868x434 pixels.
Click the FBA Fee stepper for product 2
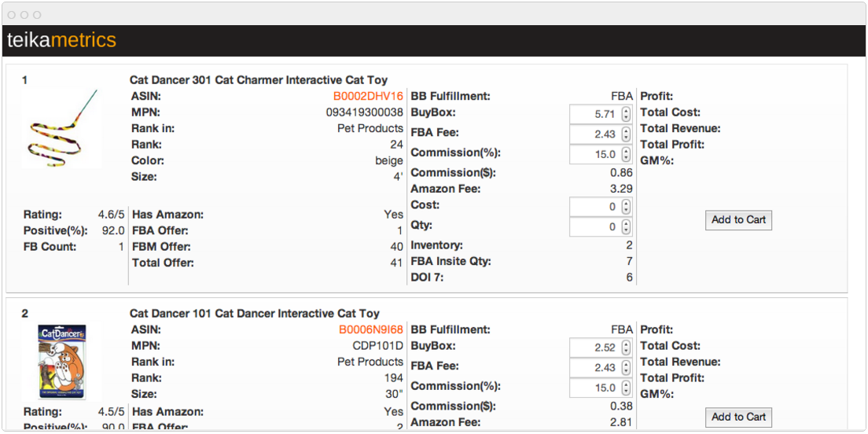(x=626, y=368)
